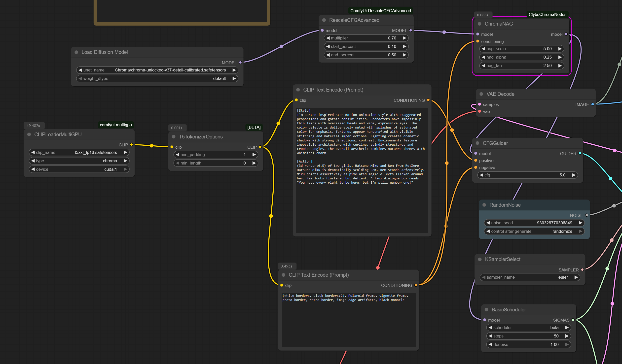Click the SIGMAS output port of BasicScheduler

[x=573, y=320]
